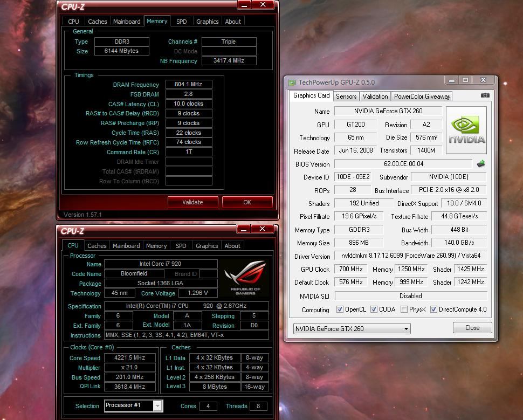Minimize the bottom CPU-Z CPU window

(x=244, y=229)
